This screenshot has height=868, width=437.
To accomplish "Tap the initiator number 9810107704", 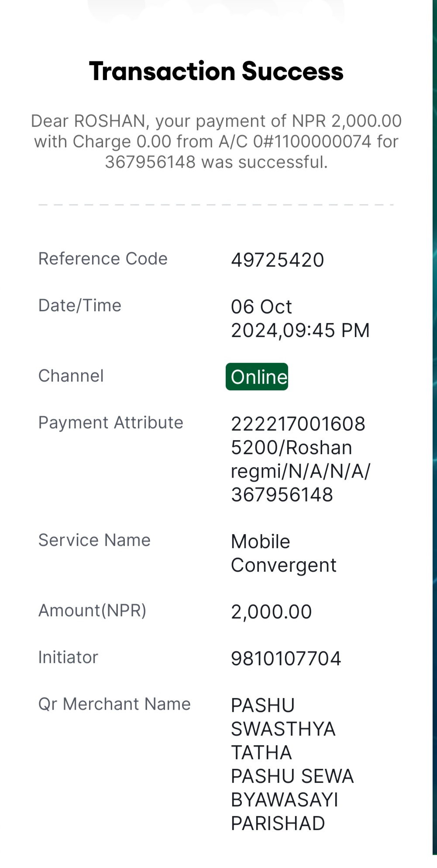I will pyautogui.click(x=286, y=659).
